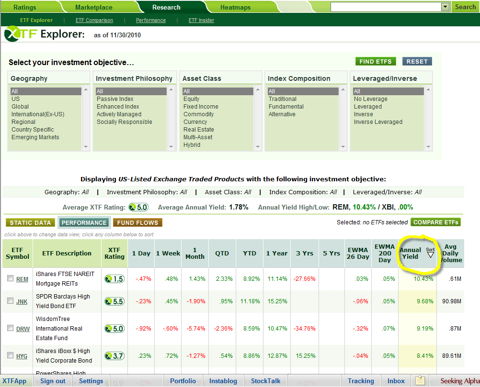The width and height of the screenshot is (480, 387).
Task: Switch to STATIC DATA view
Action: [30, 223]
